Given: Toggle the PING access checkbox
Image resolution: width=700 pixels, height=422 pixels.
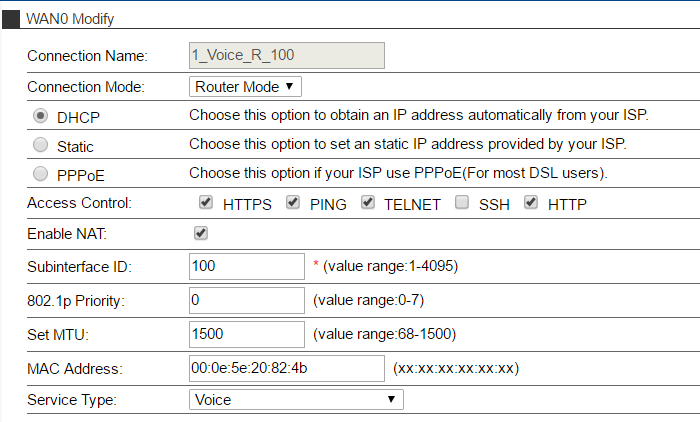Looking at the screenshot, I should (x=293, y=203).
